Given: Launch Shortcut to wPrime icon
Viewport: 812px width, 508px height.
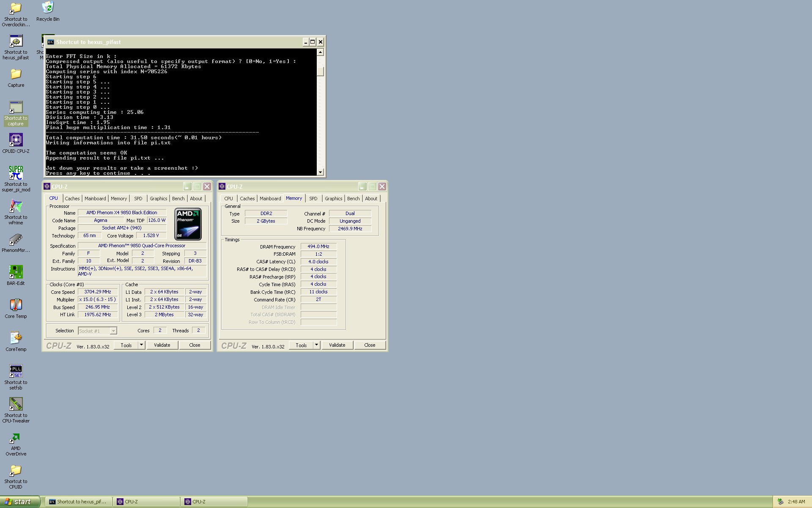Looking at the screenshot, I should [16, 212].
